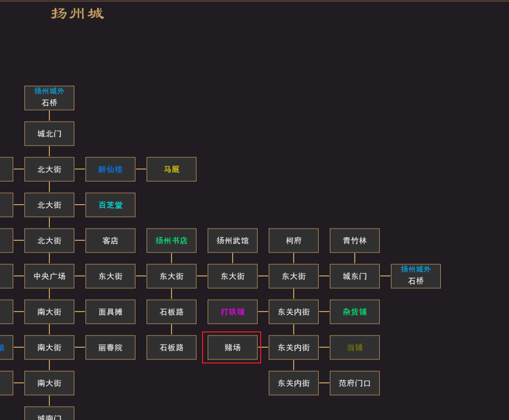Choose 东关内街 beside 当铺
The width and height of the screenshot is (509, 420).
point(294,348)
